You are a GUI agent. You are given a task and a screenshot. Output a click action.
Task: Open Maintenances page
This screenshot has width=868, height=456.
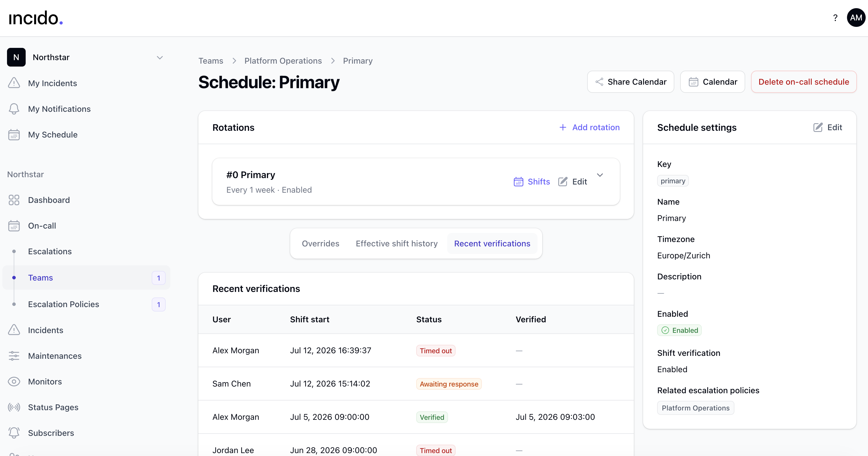click(x=55, y=356)
